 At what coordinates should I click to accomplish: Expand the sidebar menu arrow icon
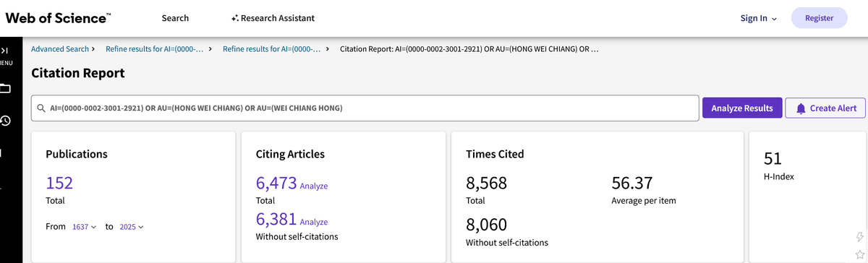coord(5,51)
